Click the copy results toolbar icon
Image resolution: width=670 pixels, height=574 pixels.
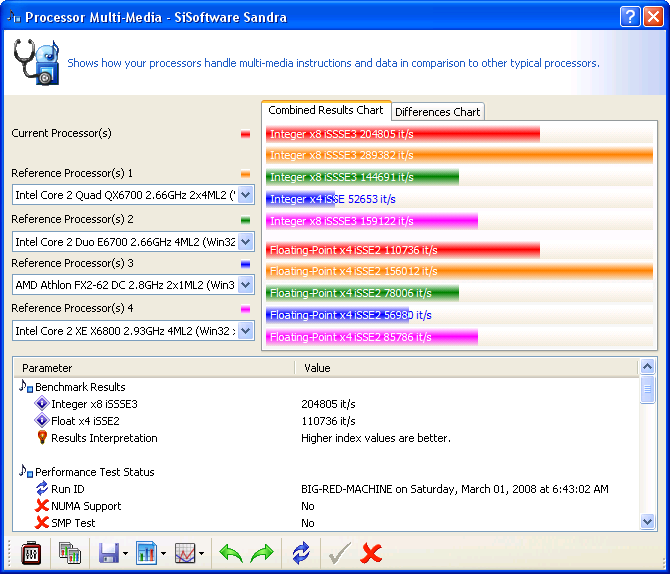click(69, 553)
